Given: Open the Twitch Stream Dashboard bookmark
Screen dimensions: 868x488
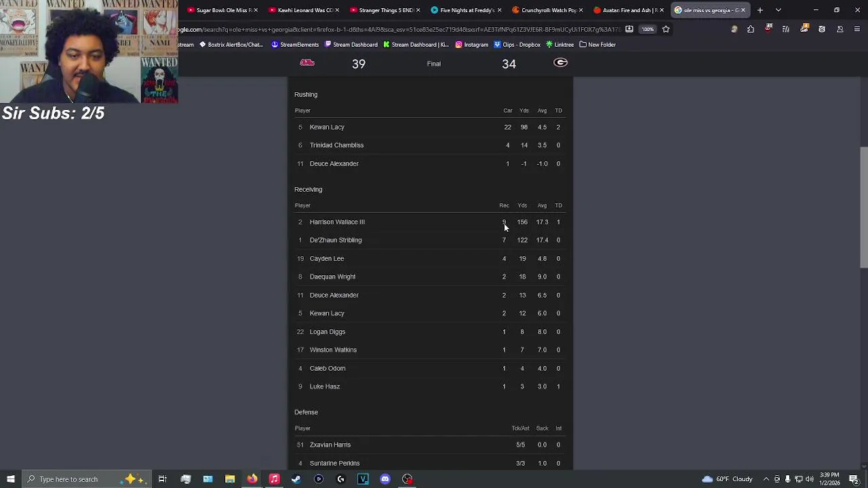Looking at the screenshot, I should 351,45.
